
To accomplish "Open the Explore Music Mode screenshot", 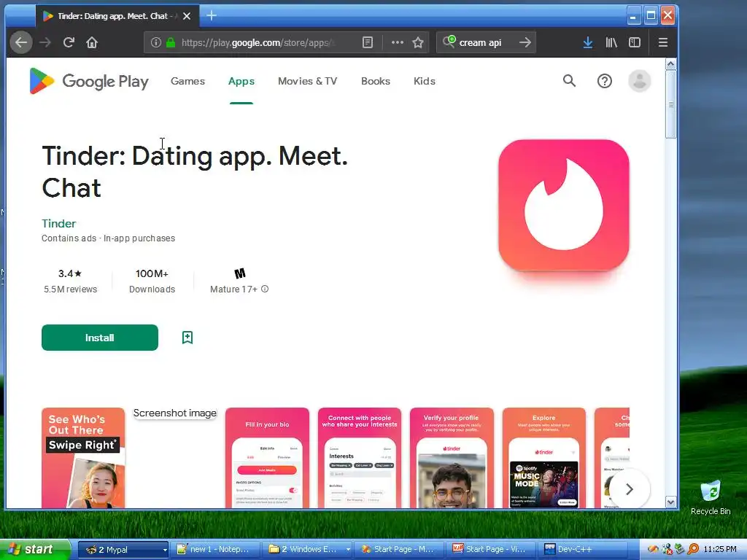I will click(x=544, y=458).
